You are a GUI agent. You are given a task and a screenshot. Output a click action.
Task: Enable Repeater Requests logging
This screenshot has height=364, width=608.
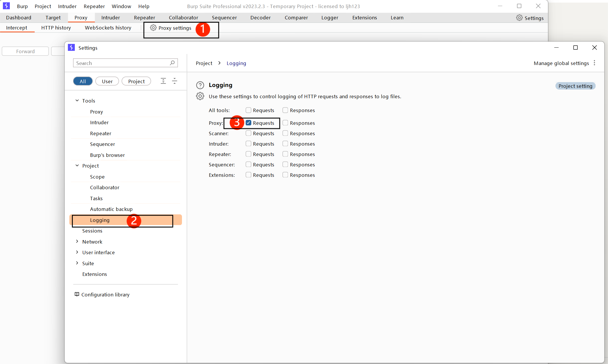pyautogui.click(x=248, y=154)
